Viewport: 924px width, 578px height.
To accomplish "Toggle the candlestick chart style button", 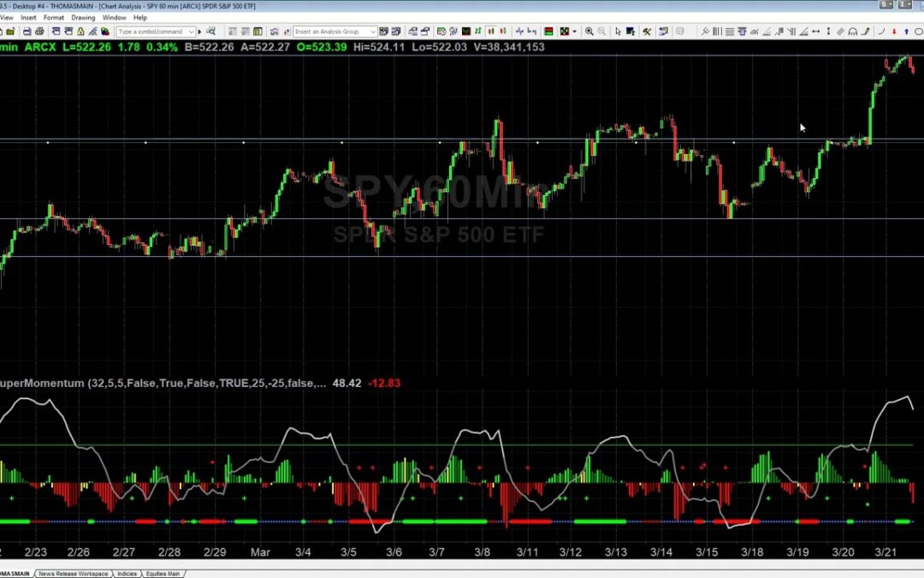I will tap(491, 32).
